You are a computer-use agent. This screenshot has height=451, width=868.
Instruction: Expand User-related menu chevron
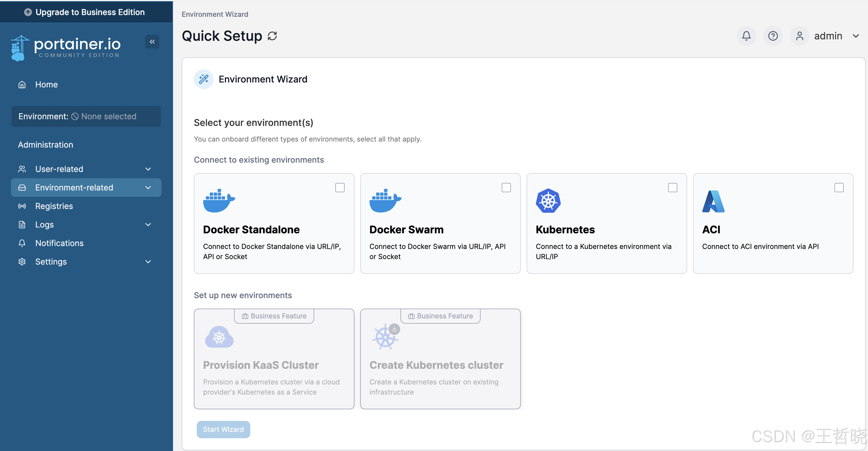148,169
